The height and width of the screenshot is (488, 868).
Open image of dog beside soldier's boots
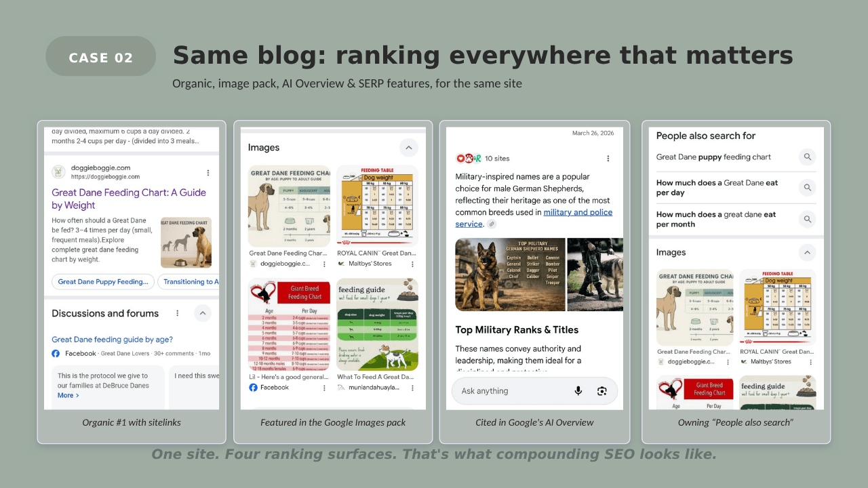point(595,274)
